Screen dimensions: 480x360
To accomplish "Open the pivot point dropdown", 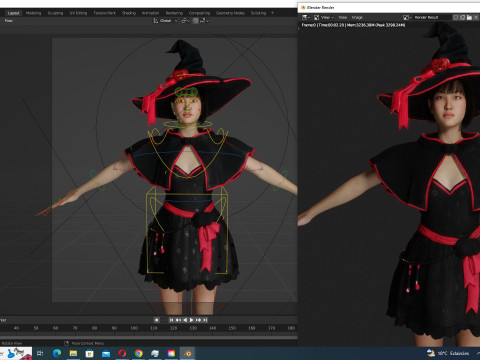I will pos(185,21).
